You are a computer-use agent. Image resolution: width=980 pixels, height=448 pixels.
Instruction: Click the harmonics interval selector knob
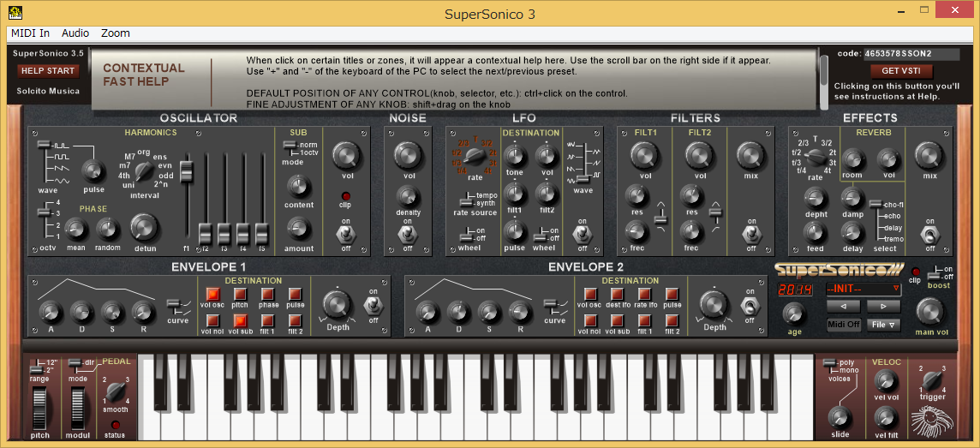144,170
